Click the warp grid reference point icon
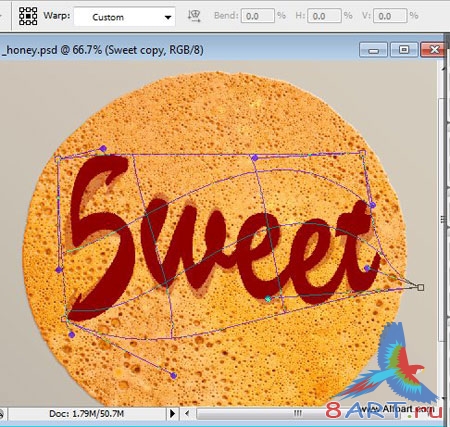 28,16
